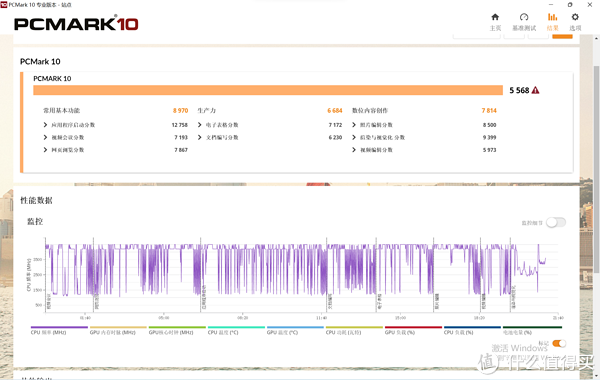
Task: Click the 生产力 group heading
Action: point(207,111)
